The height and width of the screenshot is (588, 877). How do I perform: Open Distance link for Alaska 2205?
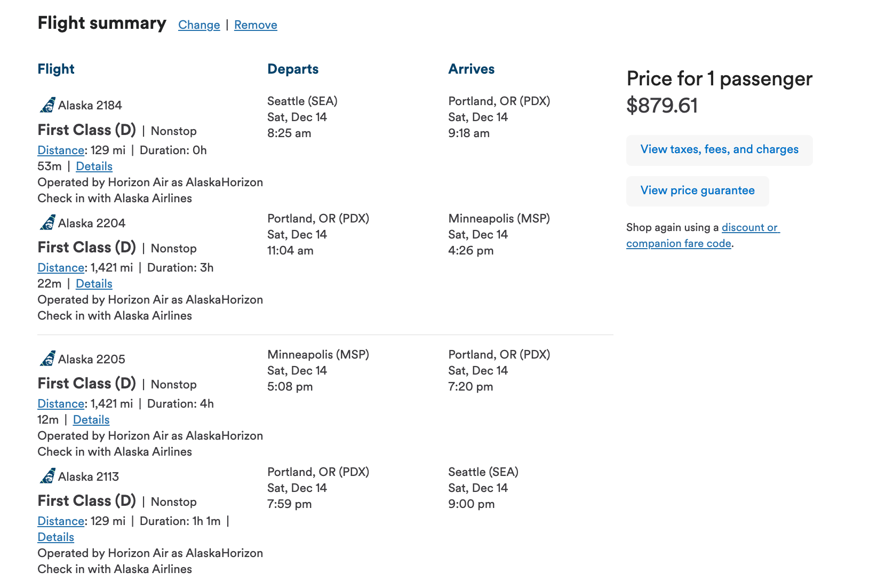coord(61,404)
